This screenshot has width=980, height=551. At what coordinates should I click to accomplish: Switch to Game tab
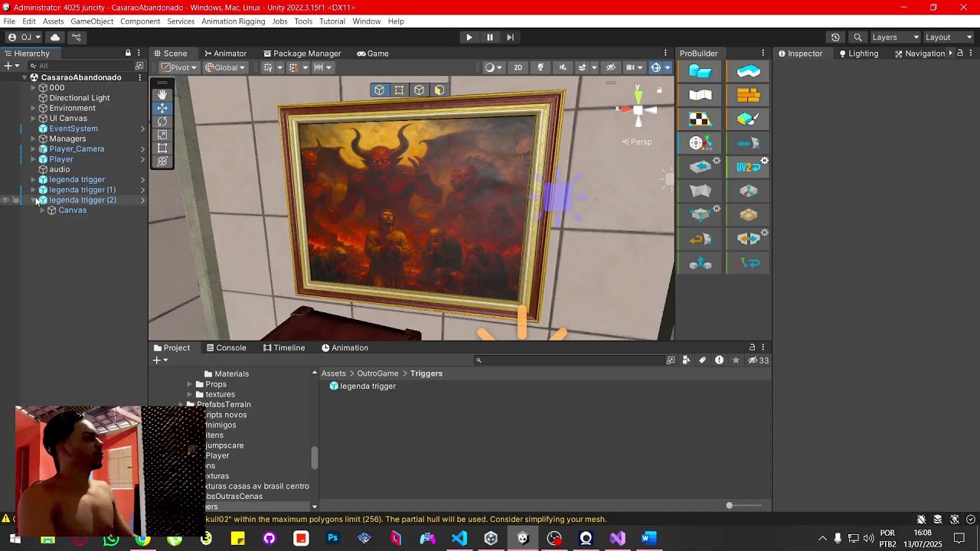click(x=373, y=54)
